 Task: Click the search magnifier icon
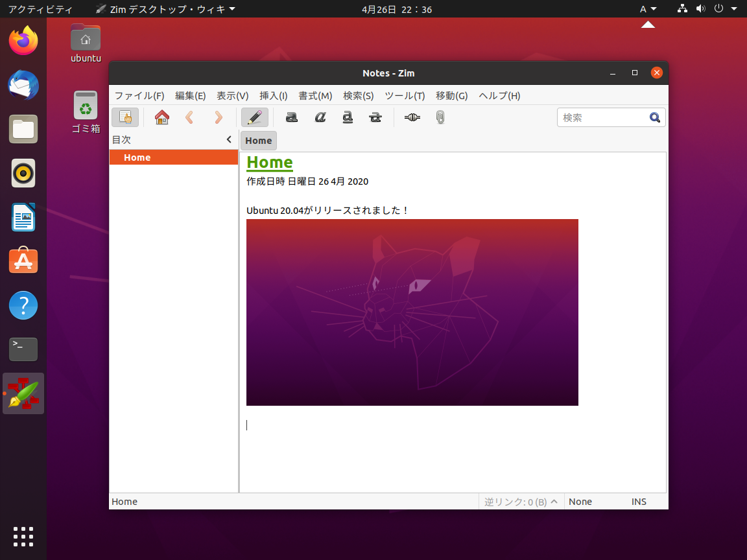click(655, 117)
